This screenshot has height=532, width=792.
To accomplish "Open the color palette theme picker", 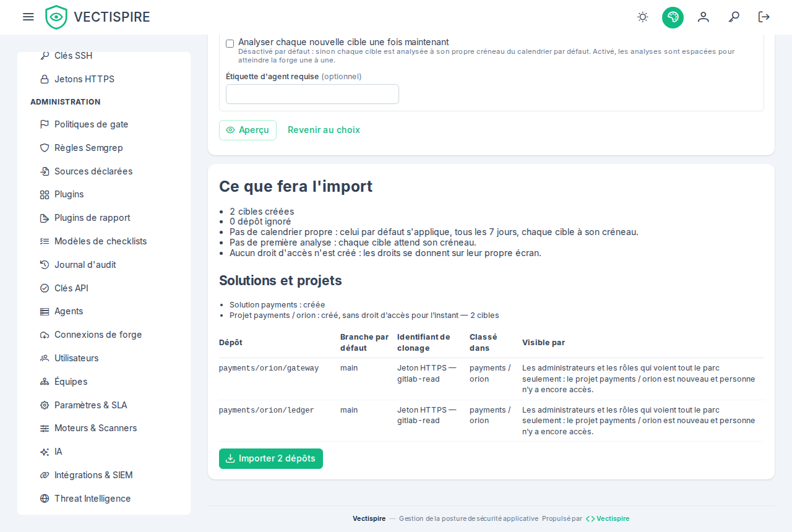I will pyautogui.click(x=673, y=17).
